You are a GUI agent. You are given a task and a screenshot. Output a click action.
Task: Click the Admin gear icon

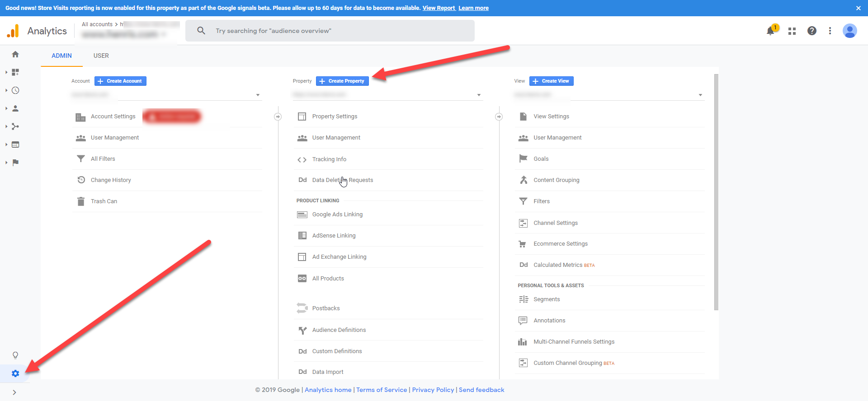click(15, 373)
